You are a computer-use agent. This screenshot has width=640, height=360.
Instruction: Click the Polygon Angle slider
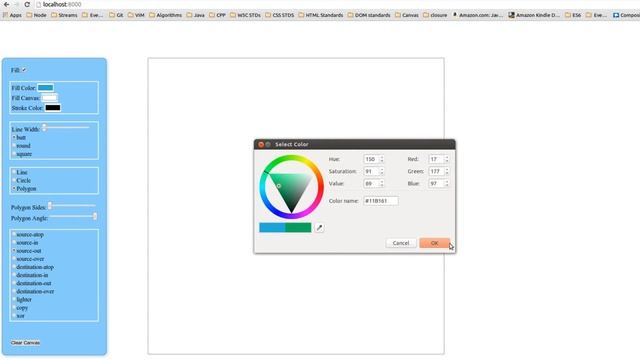tap(73, 216)
